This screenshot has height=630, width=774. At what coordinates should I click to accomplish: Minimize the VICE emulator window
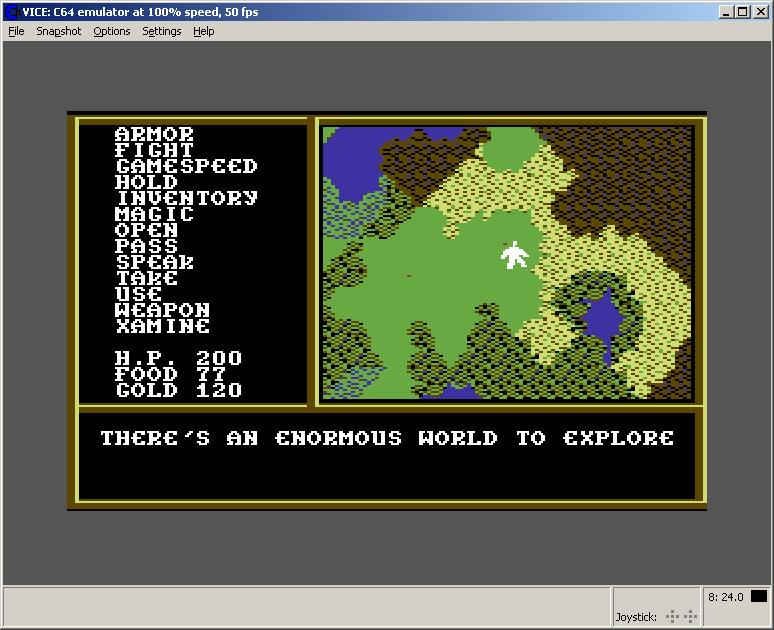coord(725,12)
